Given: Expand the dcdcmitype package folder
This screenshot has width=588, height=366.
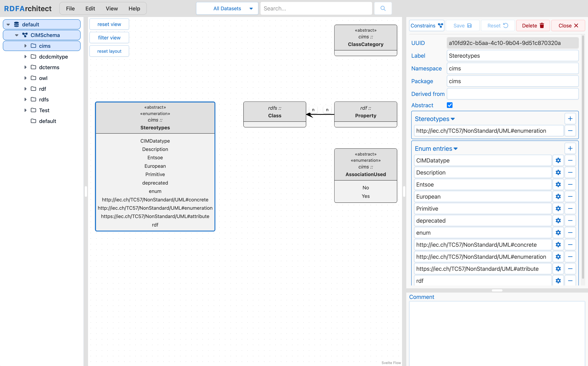Looking at the screenshot, I should (25, 57).
